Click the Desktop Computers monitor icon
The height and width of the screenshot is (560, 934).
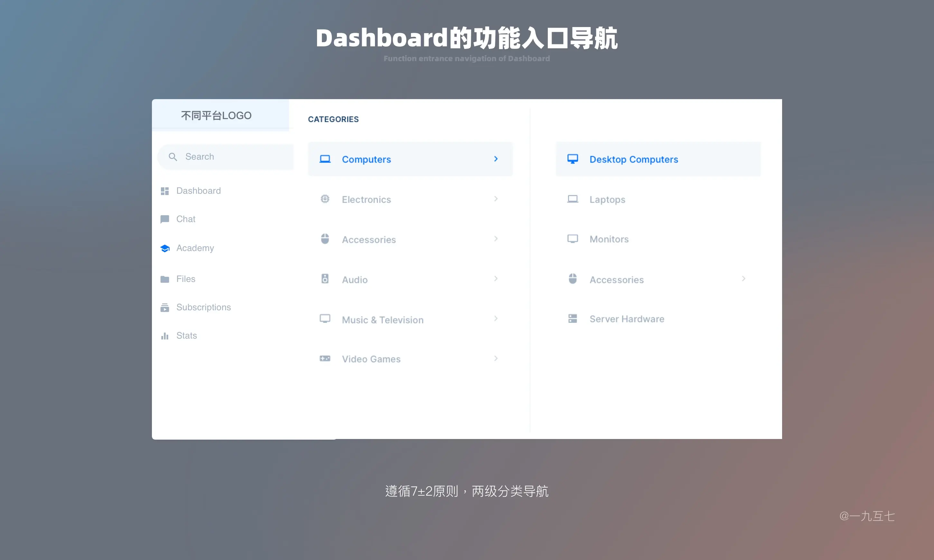coord(572,159)
